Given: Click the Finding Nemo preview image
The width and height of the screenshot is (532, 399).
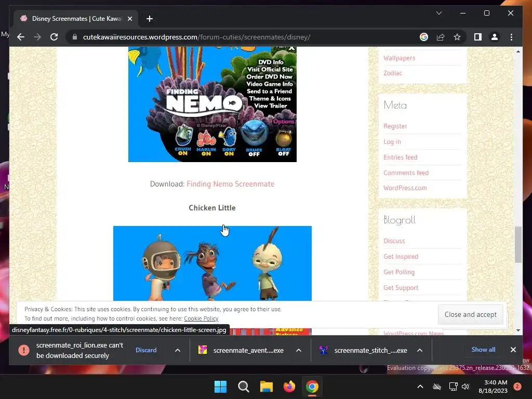Looking at the screenshot, I should click(212, 104).
